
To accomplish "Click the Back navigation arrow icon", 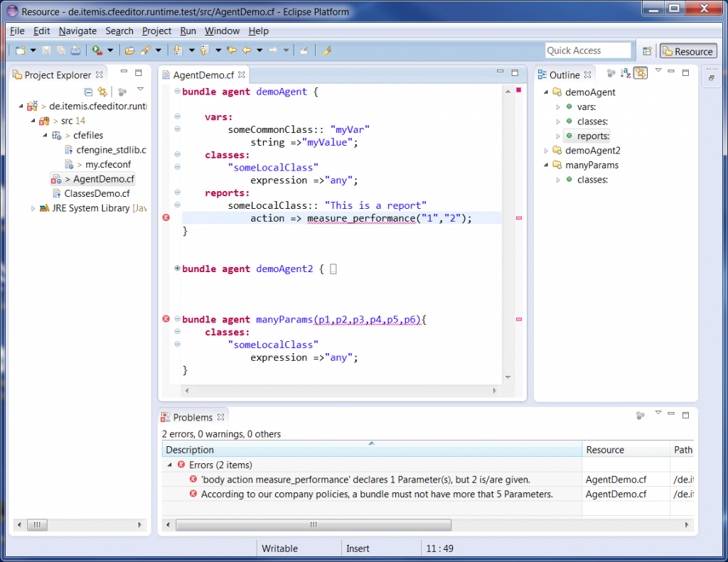I will [x=247, y=50].
